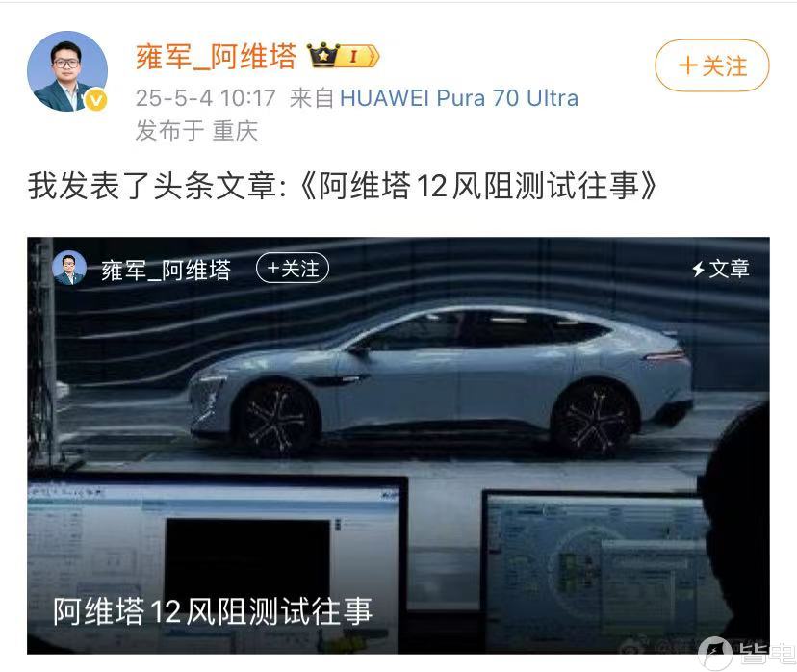Tap the post timestamp 25-5-4 10:17

pyautogui.click(x=206, y=98)
